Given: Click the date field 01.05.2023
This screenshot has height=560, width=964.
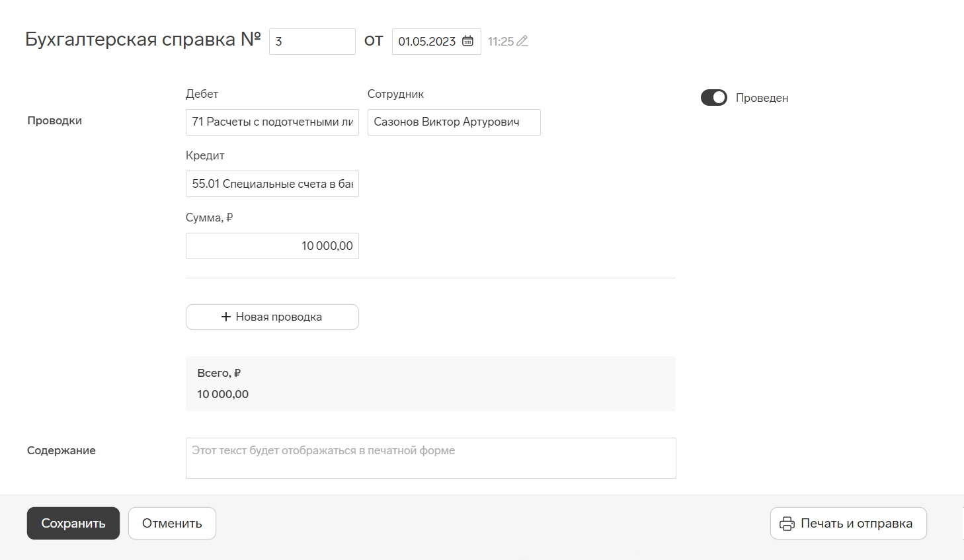Looking at the screenshot, I should coord(436,42).
